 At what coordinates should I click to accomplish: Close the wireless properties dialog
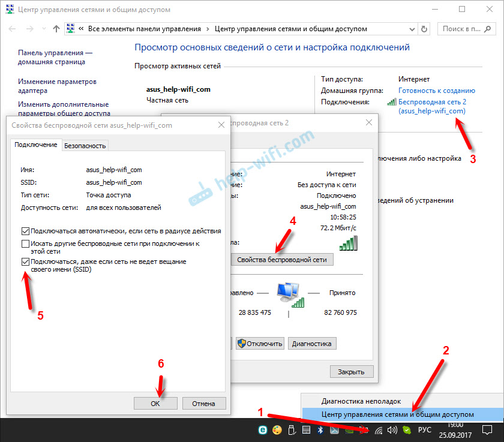click(221, 125)
